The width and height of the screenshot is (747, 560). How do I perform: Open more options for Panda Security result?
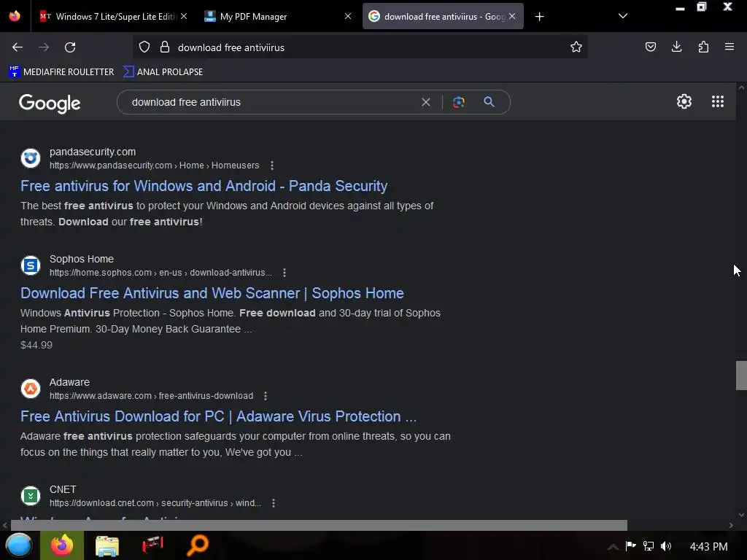pyautogui.click(x=272, y=166)
